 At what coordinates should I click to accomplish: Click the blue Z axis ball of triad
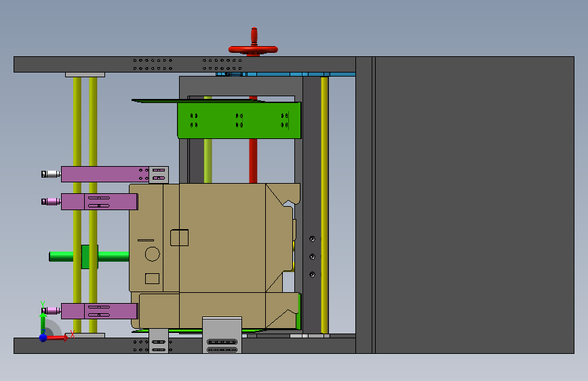pyautogui.click(x=43, y=338)
